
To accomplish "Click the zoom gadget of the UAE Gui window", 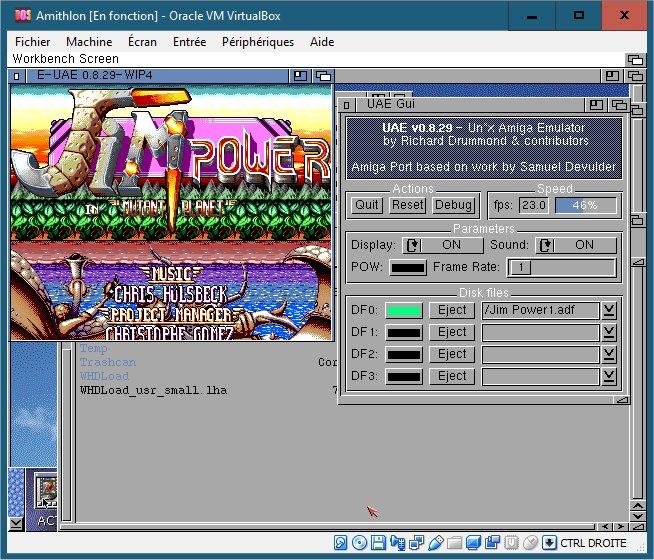I will [x=596, y=105].
